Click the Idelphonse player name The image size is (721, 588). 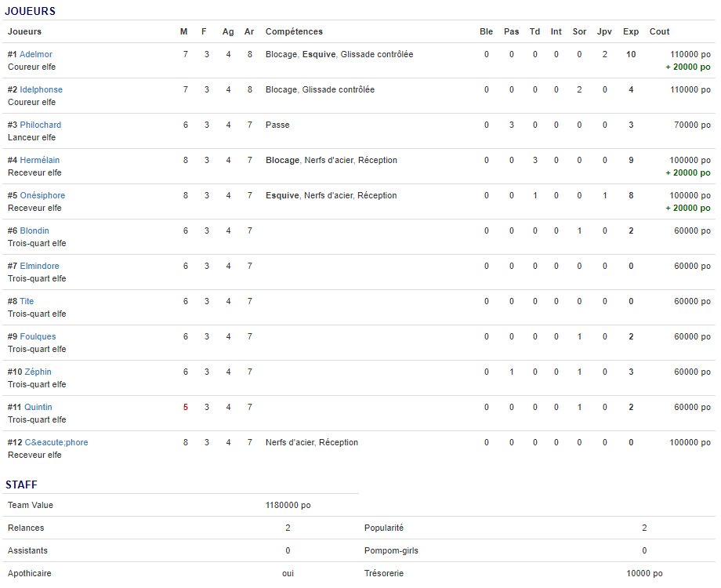[x=41, y=89]
